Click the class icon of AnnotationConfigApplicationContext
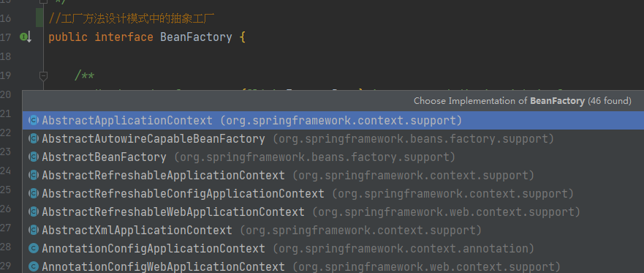Image resolution: width=644 pixels, height=273 pixels. pyautogui.click(x=34, y=248)
